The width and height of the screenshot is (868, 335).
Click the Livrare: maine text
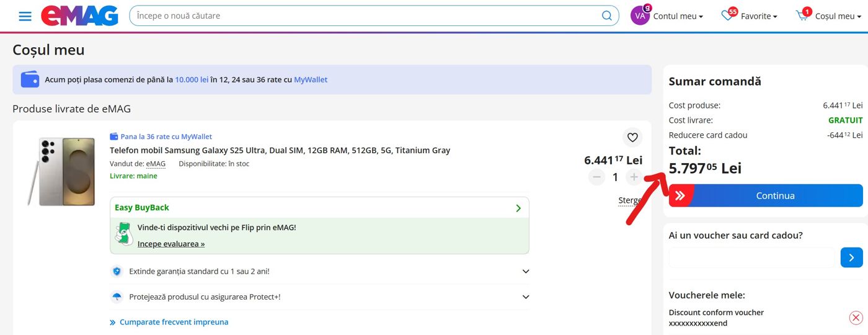click(133, 176)
